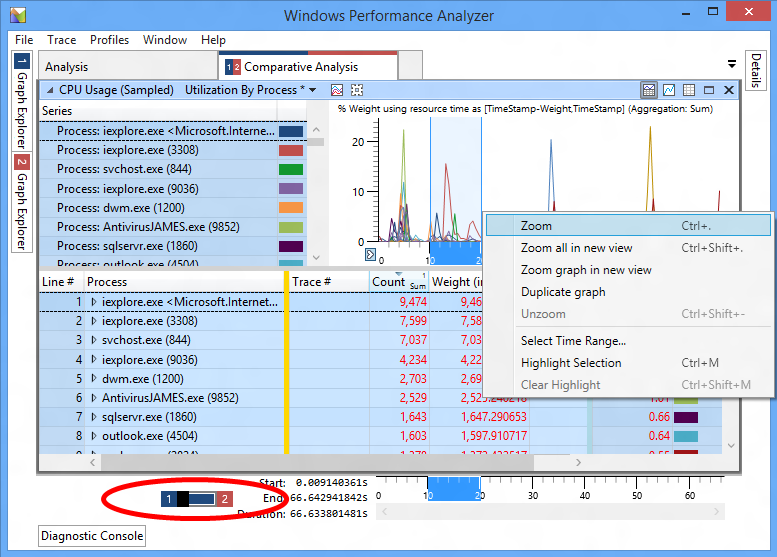Click the table vertical scroll-down arrow

[x=731, y=446]
